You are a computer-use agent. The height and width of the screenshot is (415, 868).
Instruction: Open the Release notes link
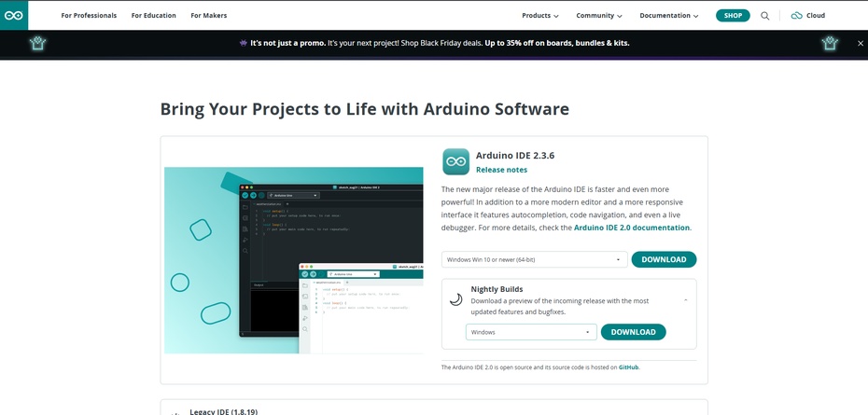pos(501,170)
